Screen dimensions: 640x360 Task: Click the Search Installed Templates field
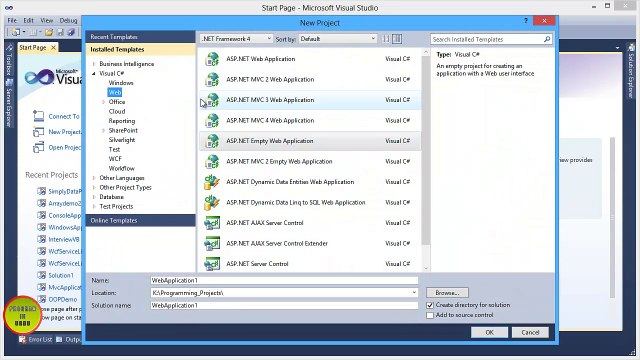tap(487, 39)
